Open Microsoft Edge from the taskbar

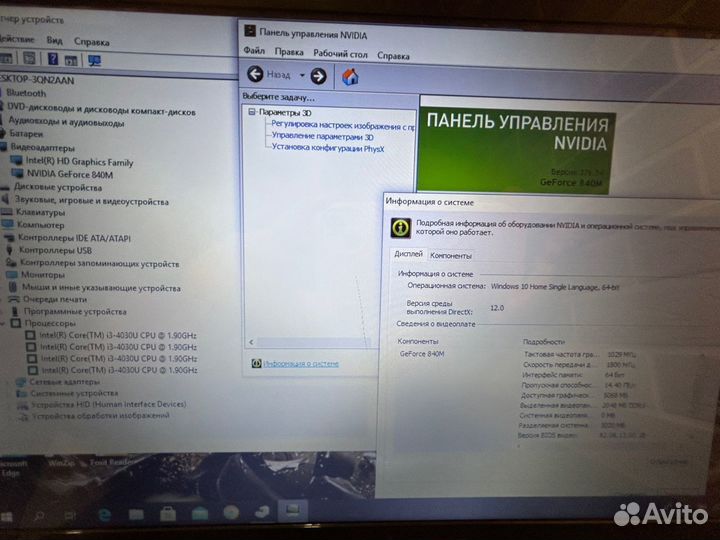tap(105, 515)
